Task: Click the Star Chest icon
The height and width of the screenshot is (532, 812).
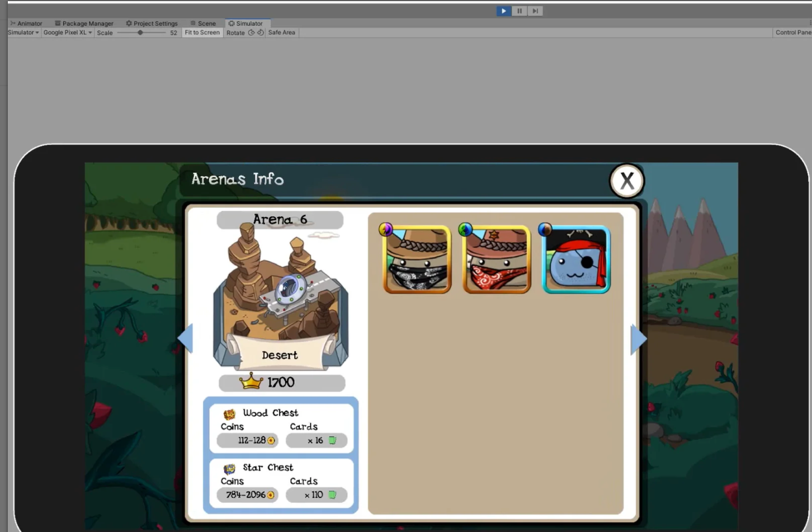Action: coord(229,469)
